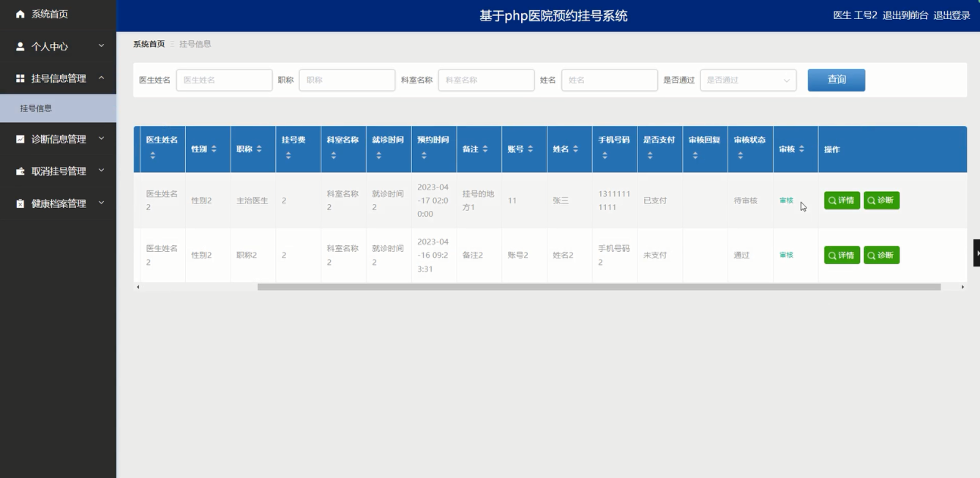Click the horizontal table scrollbar thumb

599,287
